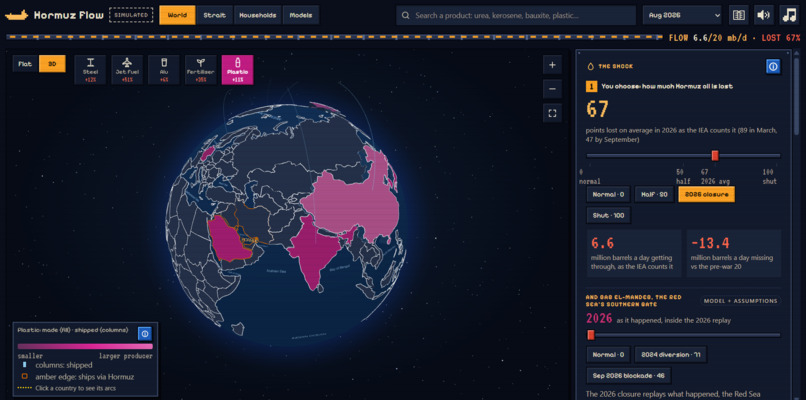Choose the Normal · 0 Hormuz preset
Viewport: 806px width, 400px height.
click(x=608, y=195)
